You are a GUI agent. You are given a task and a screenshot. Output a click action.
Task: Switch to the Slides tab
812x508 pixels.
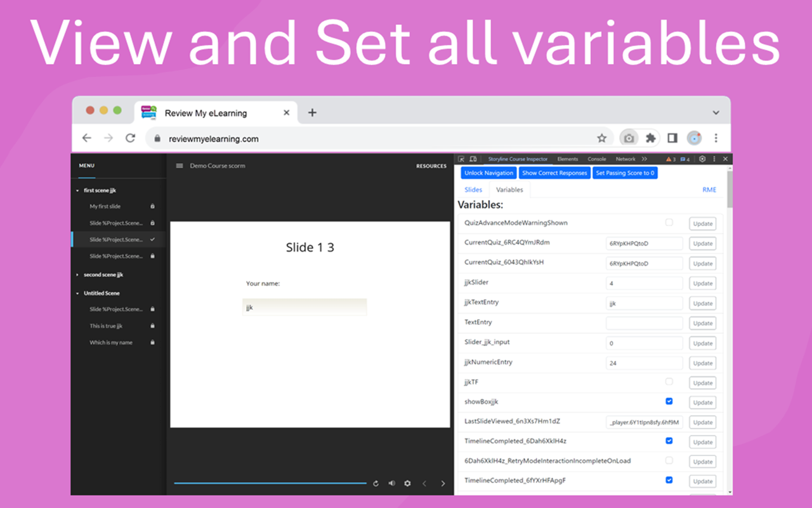pos(473,190)
